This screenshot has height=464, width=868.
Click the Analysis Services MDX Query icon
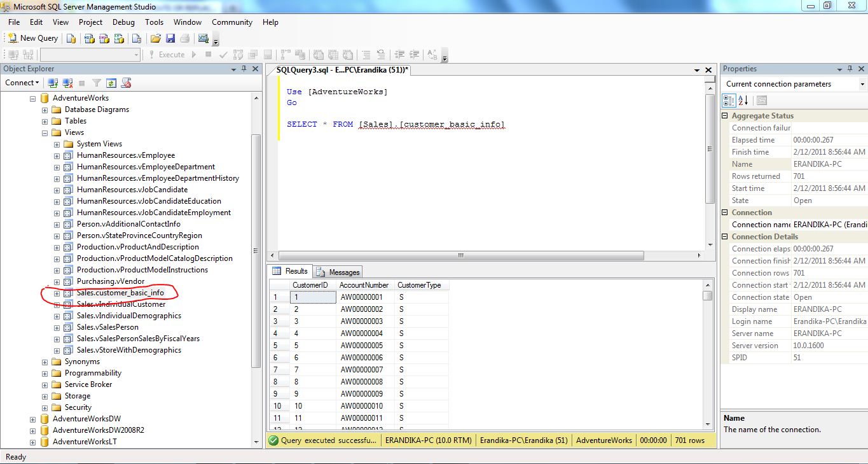point(89,38)
